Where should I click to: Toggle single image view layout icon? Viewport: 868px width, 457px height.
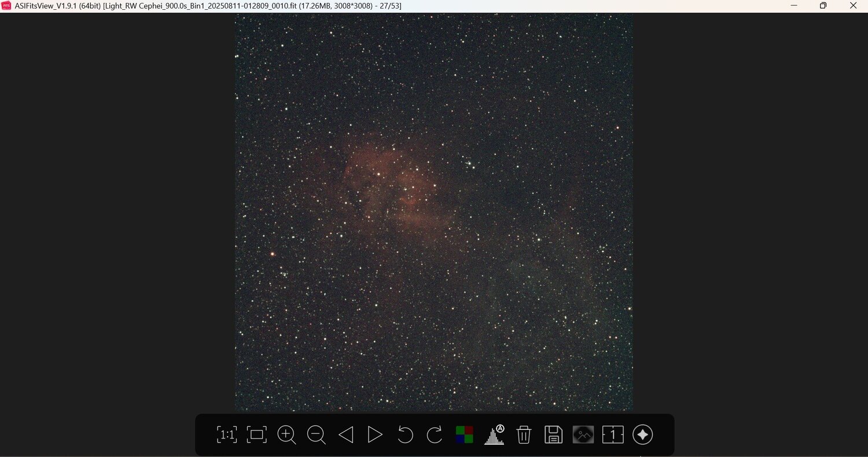click(613, 434)
